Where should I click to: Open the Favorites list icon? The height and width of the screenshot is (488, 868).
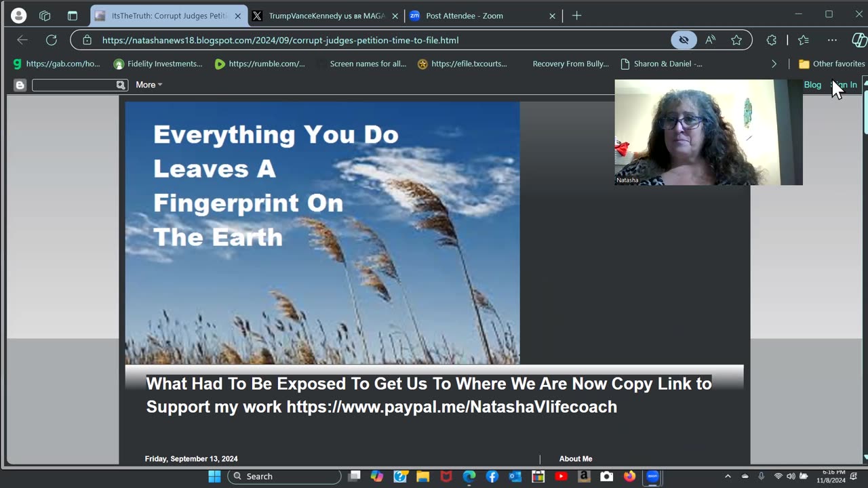[x=804, y=40]
